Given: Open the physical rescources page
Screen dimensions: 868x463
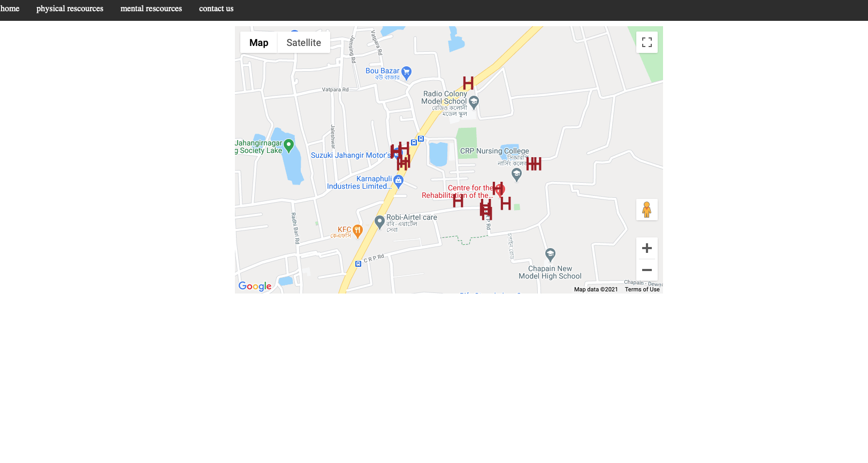Looking at the screenshot, I should pyautogui.click(x=70, y=9).
